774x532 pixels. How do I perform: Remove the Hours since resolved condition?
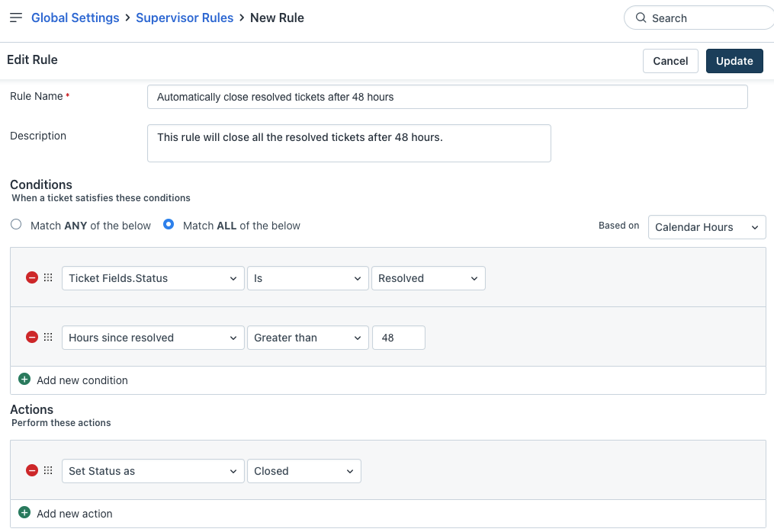coord(32,338)
